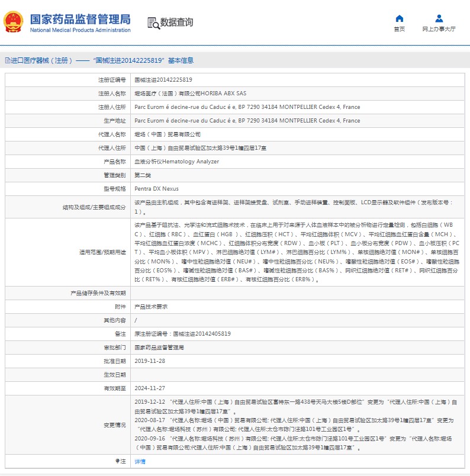
Task: Click 堀场医疗（法国）有限公司HORIBA ABX SAS
Action: (191, 94)
